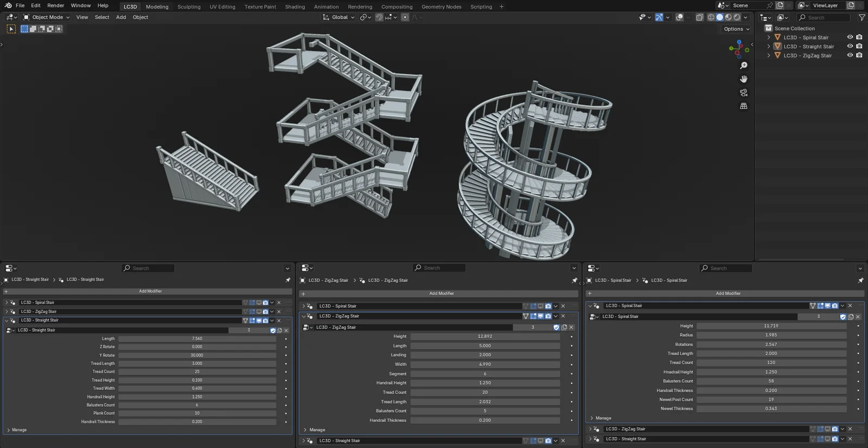Hide LC3D - Spiral Stair in outliner

[850, 37]
